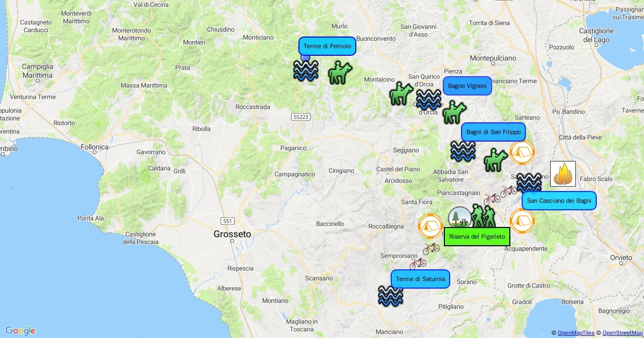Select waves icon above San Casciano dei Bagni label
This screenshot has width=644, height=338.
(x=529, y=183)
